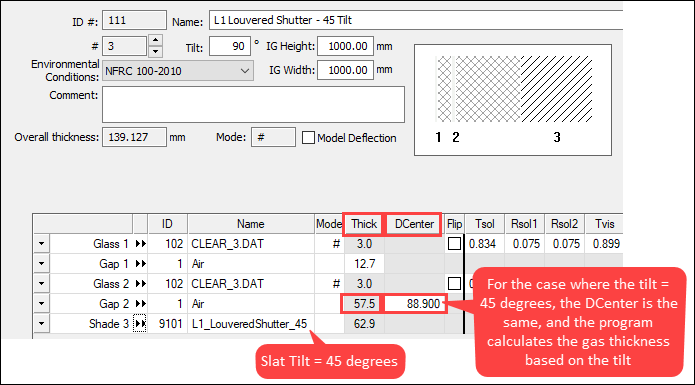Select the Gap 2 thickness cell 57.5

(x=364, y=304)
